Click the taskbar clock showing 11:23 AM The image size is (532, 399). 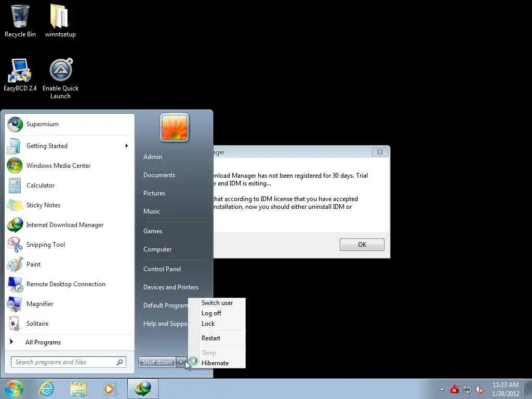(506, 389)
